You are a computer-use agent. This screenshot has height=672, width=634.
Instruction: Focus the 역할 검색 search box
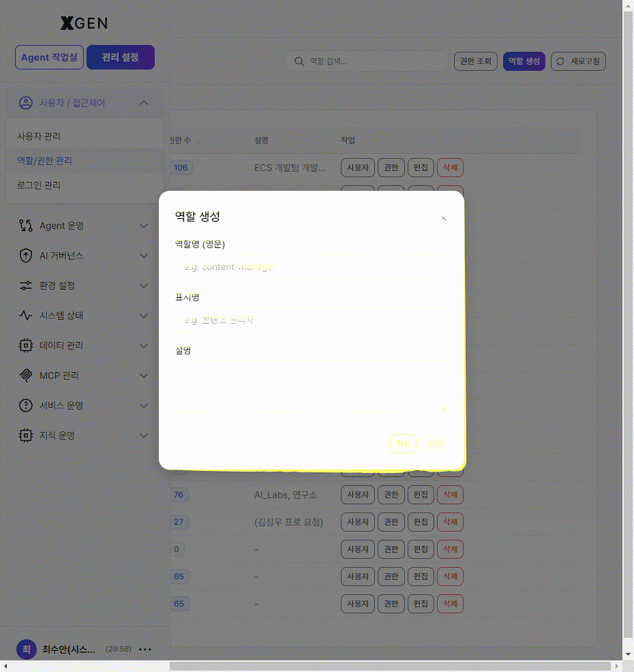(369, 61)
